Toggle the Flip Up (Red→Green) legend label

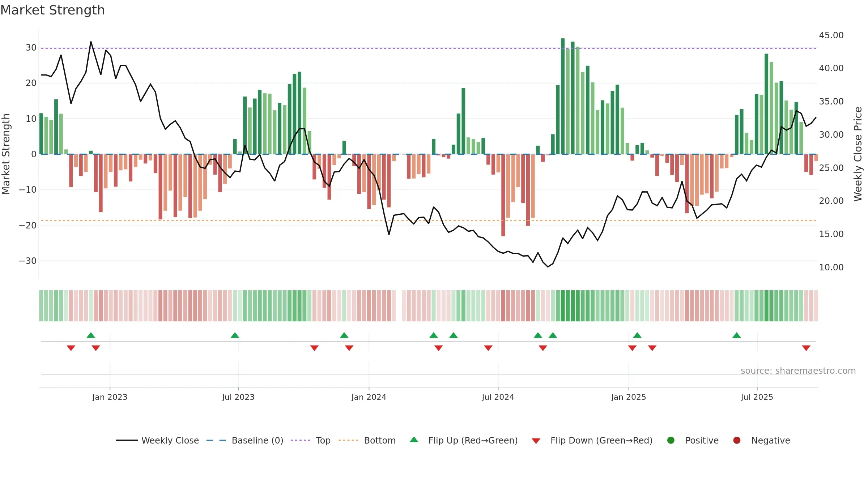[473, 440]
